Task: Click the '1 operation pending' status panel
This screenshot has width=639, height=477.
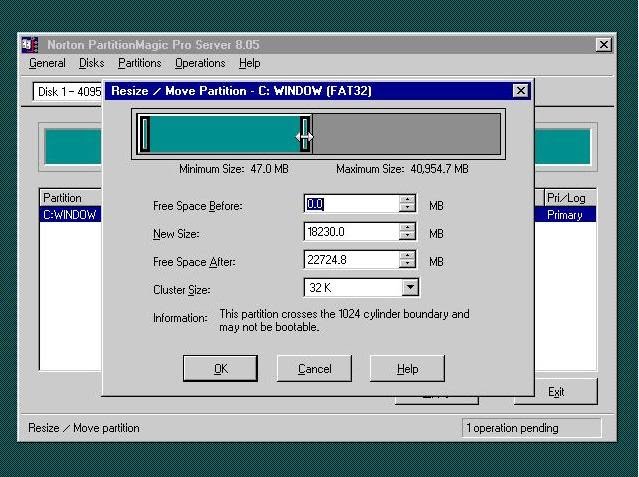Action: coord(531,428)
